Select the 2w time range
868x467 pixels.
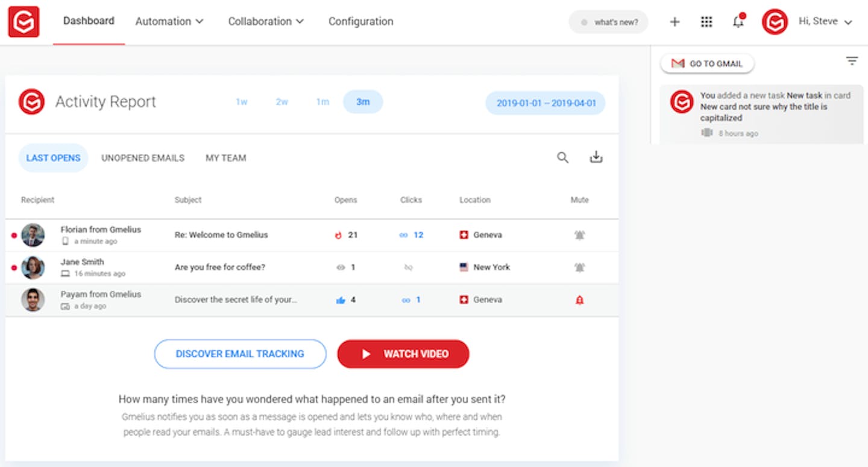pyautogui.click(x=282, y=102)
